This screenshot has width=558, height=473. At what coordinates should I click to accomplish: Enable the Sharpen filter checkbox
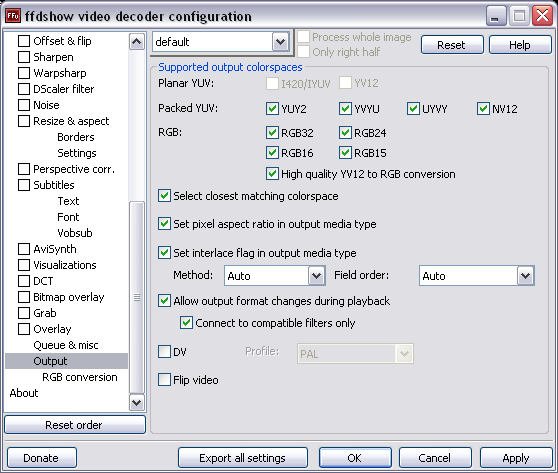24,57
